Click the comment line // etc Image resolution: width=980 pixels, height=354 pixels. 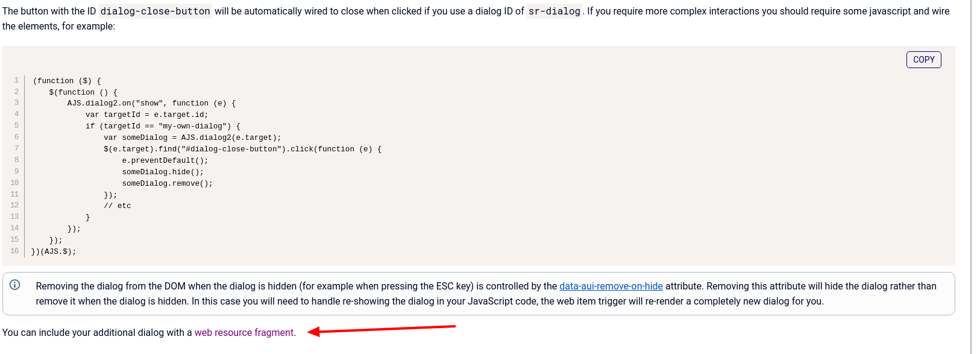pyautogui.click(x=118, y=205)
